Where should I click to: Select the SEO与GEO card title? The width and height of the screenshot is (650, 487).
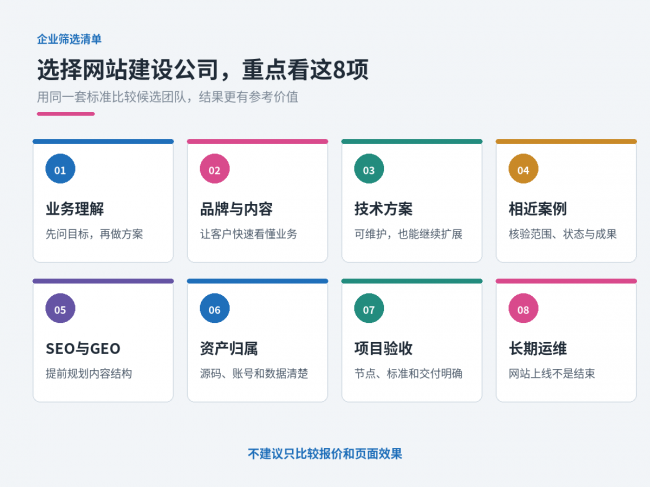(x=83, y=349)
